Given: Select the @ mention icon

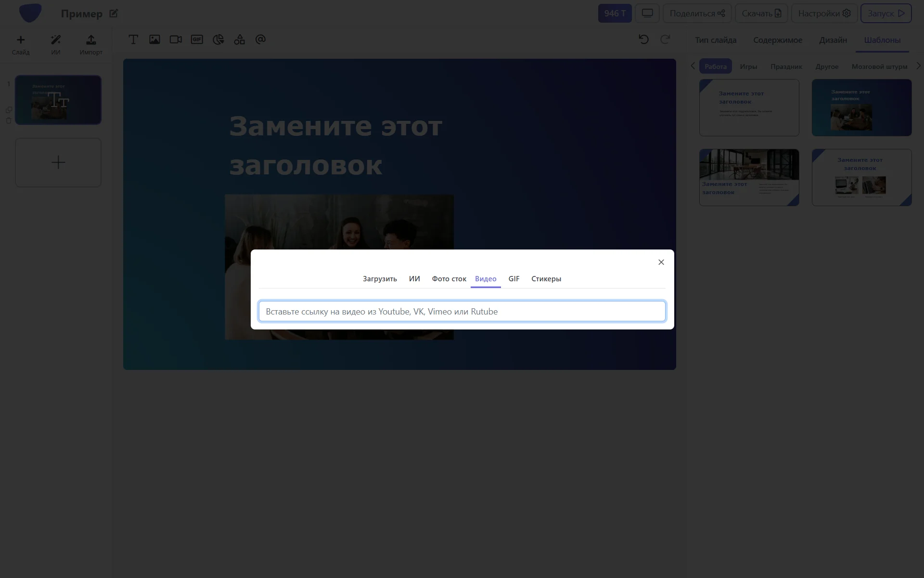Looking at the screenshot, I should click(x=260, y=39).
